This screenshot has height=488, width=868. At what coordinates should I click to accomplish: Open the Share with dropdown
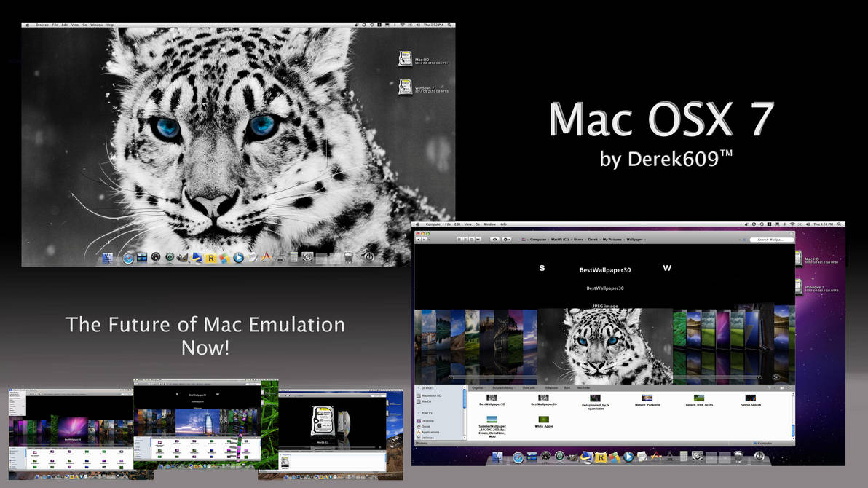coord(529,387)
